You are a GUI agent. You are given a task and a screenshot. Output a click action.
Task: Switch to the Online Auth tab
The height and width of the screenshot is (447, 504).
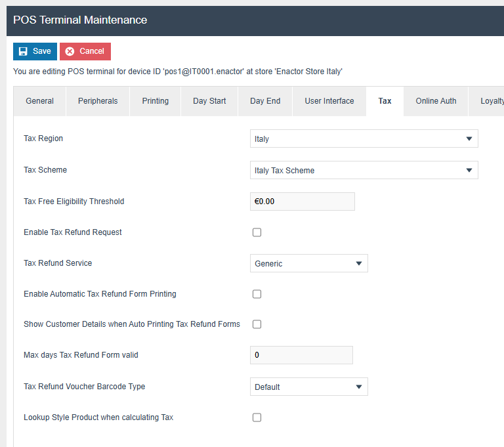tap(436, 101)
